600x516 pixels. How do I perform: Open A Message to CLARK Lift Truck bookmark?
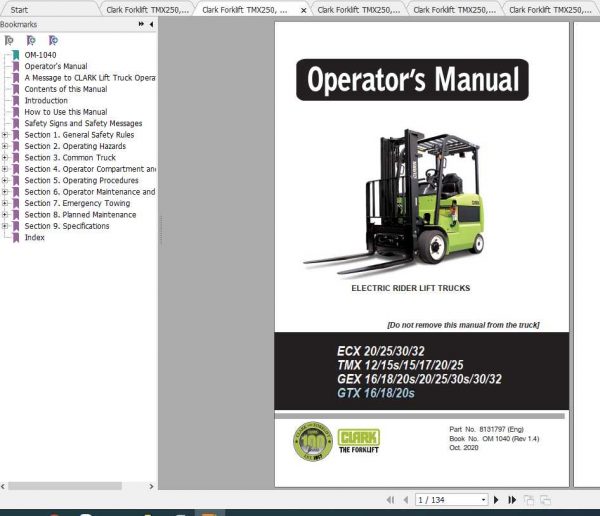[x=90, y=78]
